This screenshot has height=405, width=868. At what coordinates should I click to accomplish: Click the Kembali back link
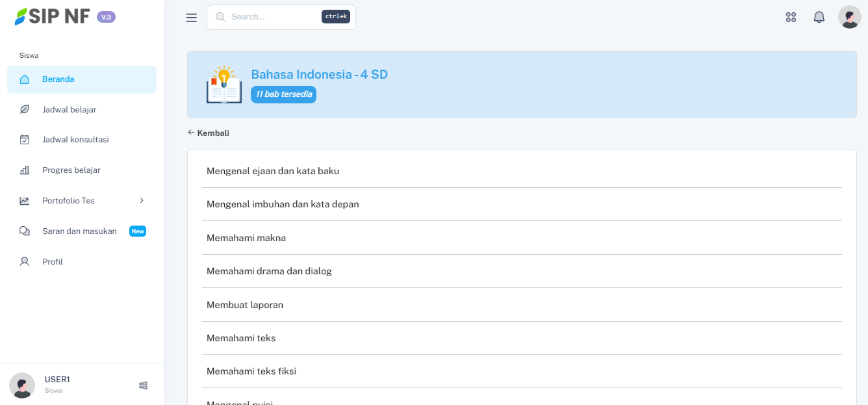pos(209,133)
